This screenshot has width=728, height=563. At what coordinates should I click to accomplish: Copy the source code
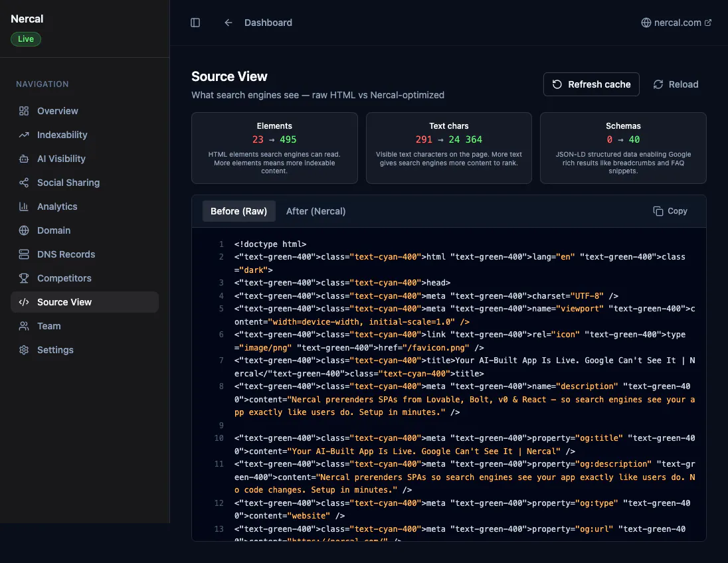(x=670, y=211)
